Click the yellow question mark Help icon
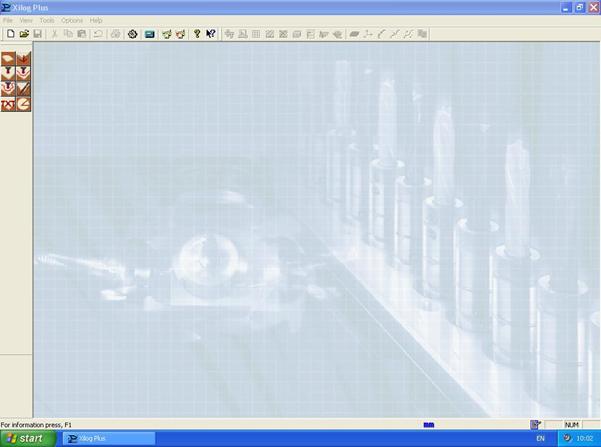Image resolution: width=601 pixels, height=447 pixels. [x=197, y=34]
